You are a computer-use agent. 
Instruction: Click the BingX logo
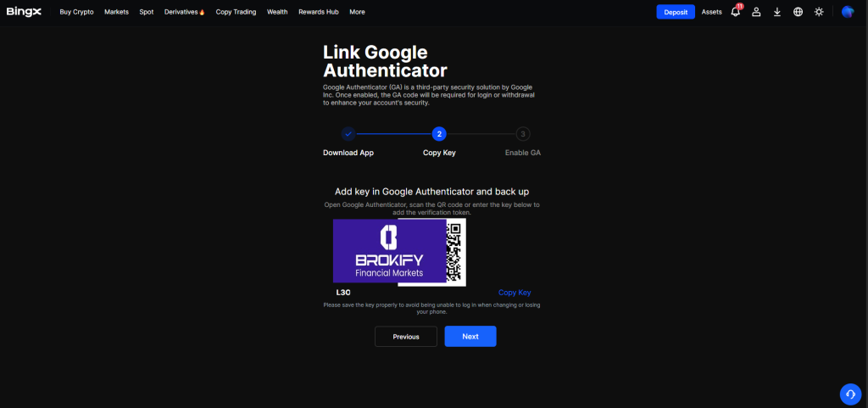pyautogui.click(x=24, y=12)
